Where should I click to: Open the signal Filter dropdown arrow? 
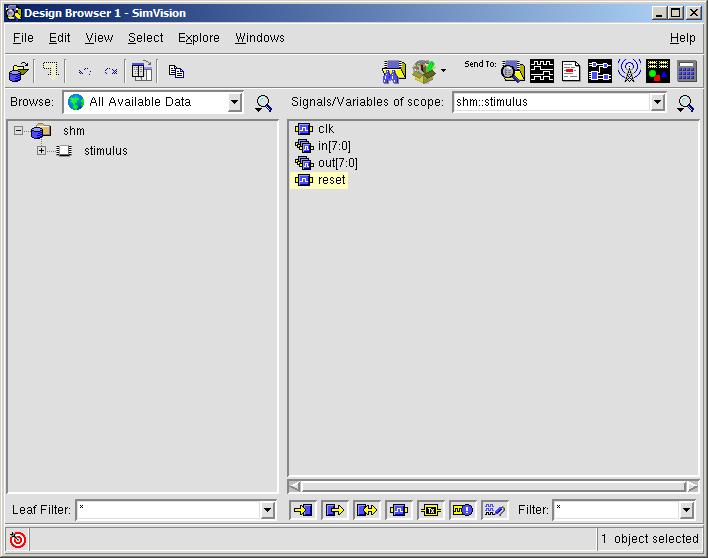pos(686,510)
